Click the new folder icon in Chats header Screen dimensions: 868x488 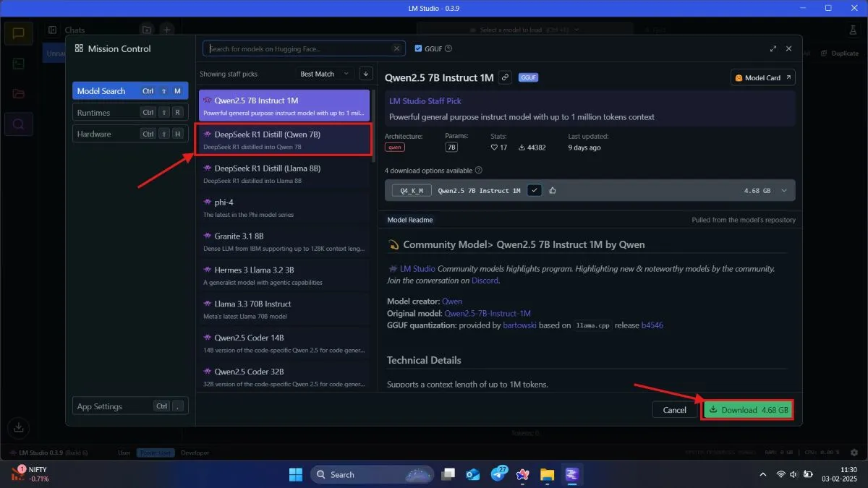coord(147,30)
